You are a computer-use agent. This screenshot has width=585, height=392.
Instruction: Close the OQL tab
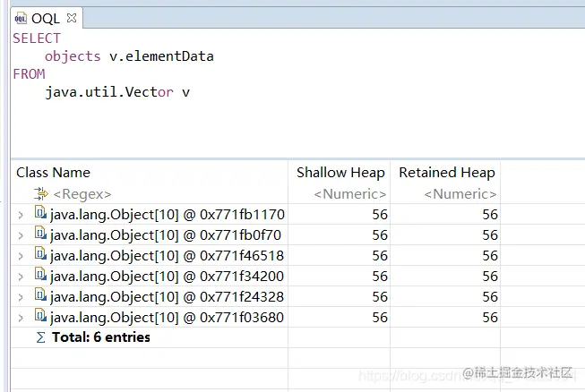click(72, 18)
